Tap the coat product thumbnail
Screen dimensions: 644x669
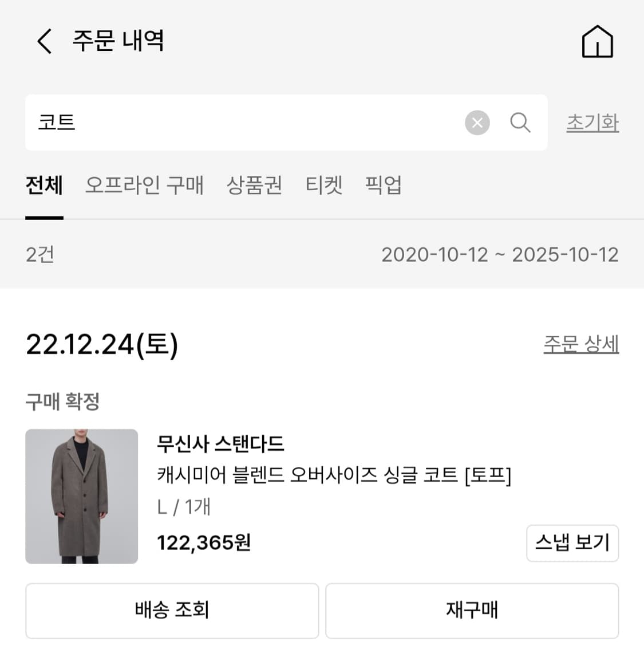[82, 496]
